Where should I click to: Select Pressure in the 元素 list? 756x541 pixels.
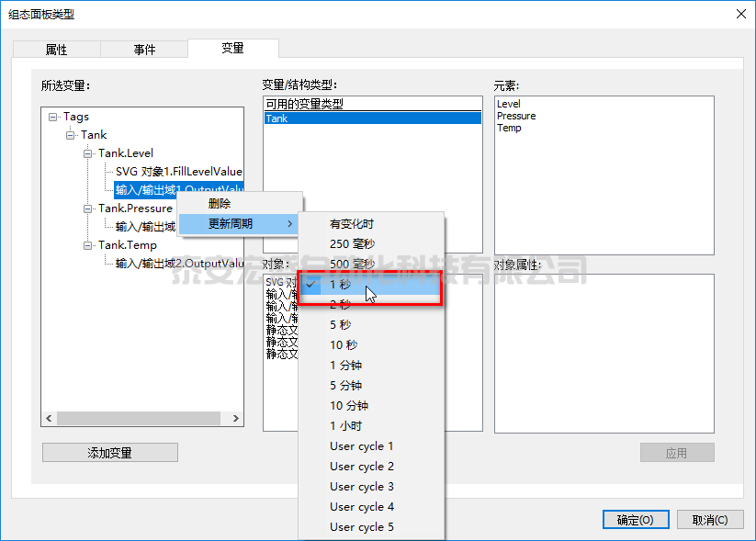[516, 117]
